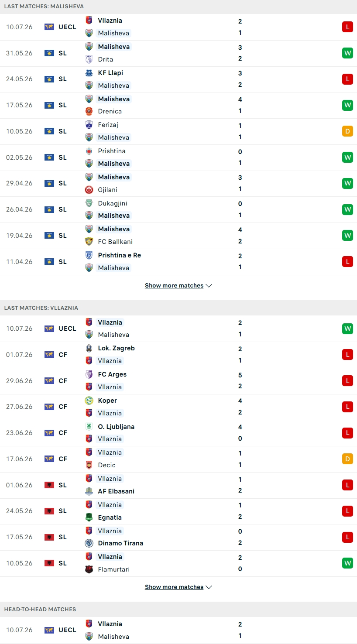Click the orange D badge for Ferizaj match
The image size is (357, 644).
(x=347, y=131)
